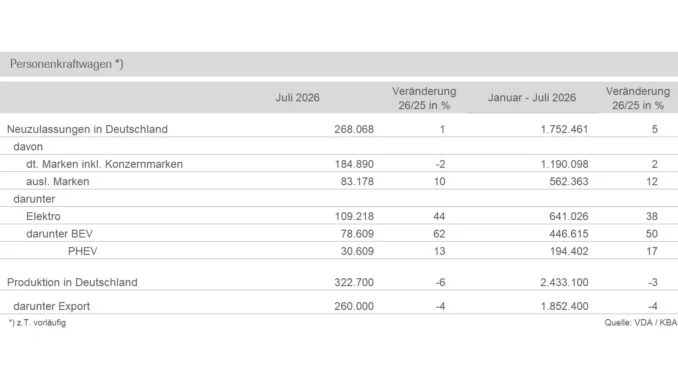Select the darunter BEV label
The image size is (678, 381).
tap(59, 234)
